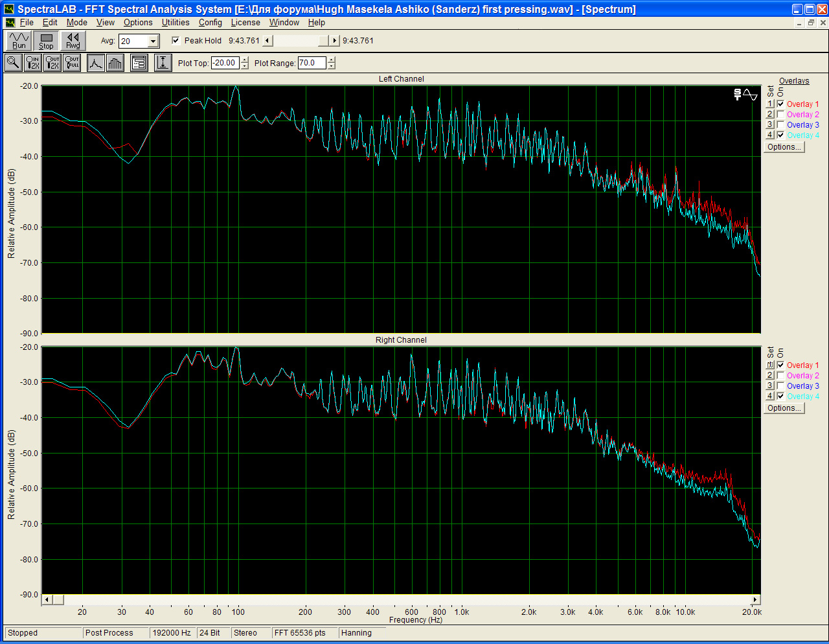Disable Overlay 4 in the Right Channel
Image resolution: width=829 pixels, height=644 pixels.
[x=780, y=396]
